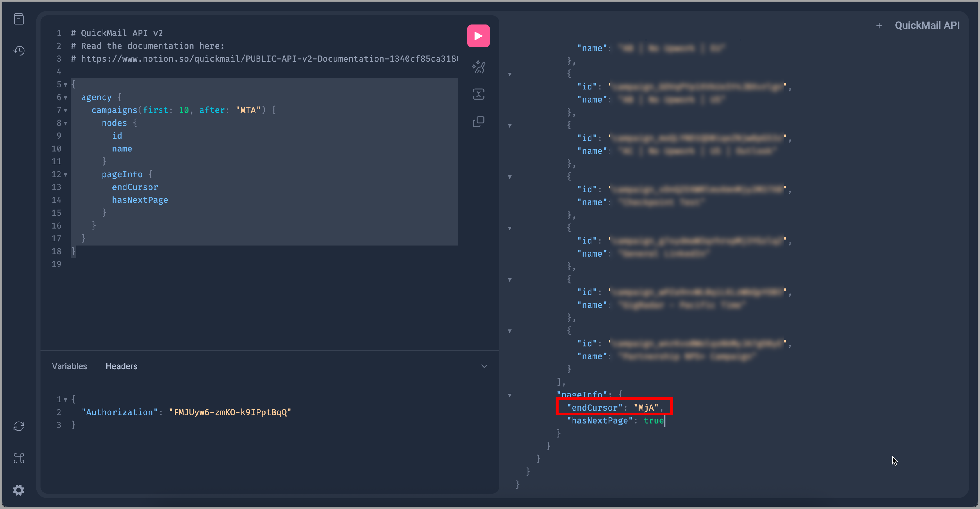Screen dimensions: 980x509
Task: Click the campaigns field in the query
Action: point(114,110)
